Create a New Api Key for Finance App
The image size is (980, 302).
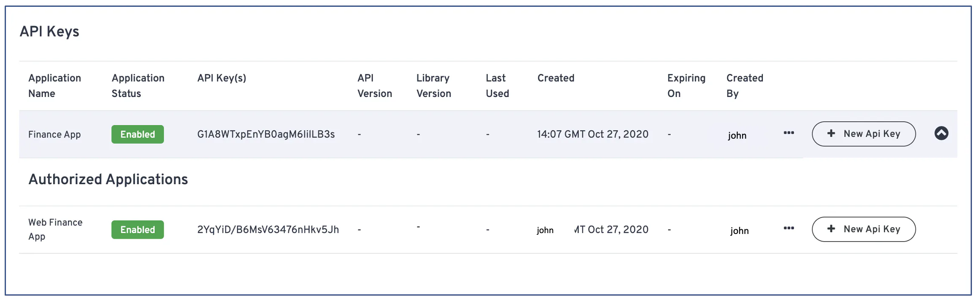point(864,133)
